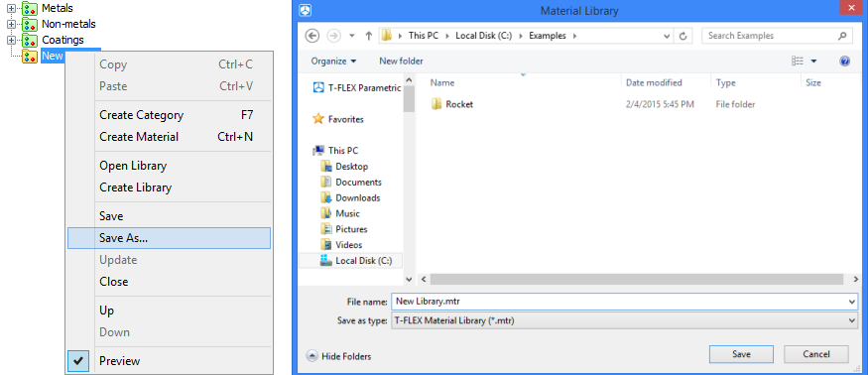
Task: Open the File name dropdown arrow
Action: (852, 302)
